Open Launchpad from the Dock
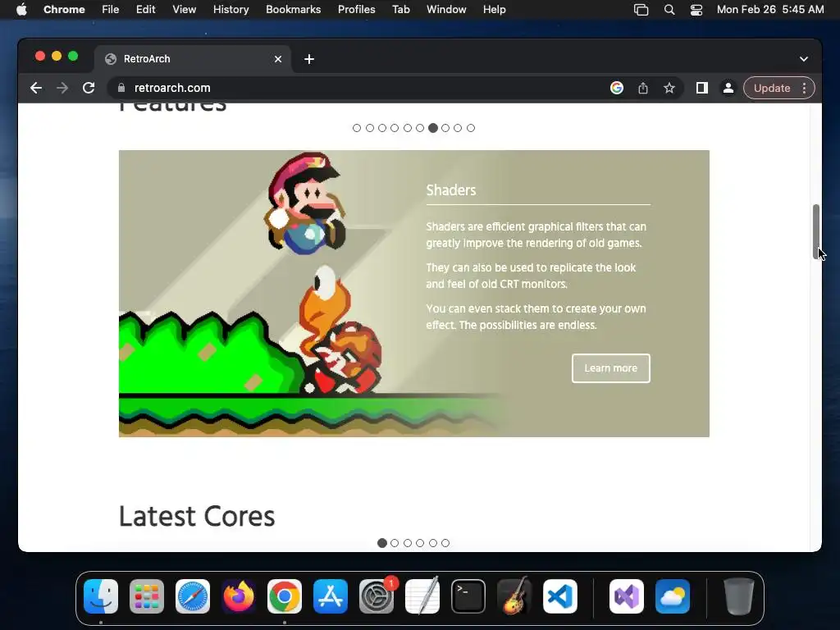 (x=147, y=596)
